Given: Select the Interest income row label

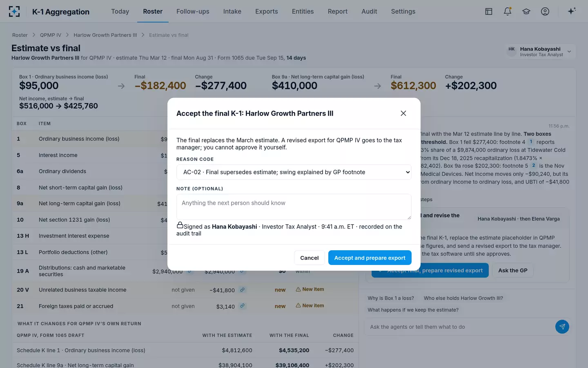Looking at the screenshot, I should coord(58,155).
